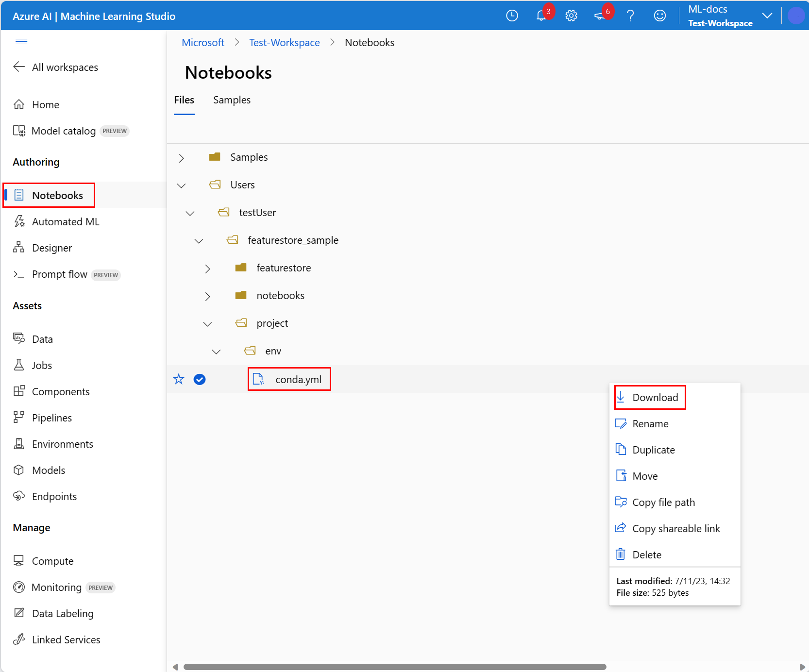Viewport: 809px width, 672px height.
Task: Open the notifications bell icon
Action: (x=541, y=16)
